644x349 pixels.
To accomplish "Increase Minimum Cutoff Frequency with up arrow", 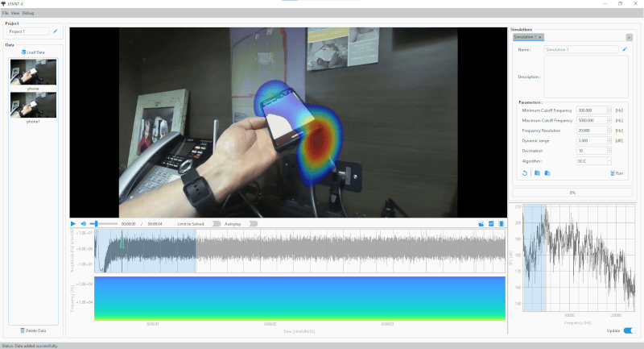I will click(x=609, y=109).
